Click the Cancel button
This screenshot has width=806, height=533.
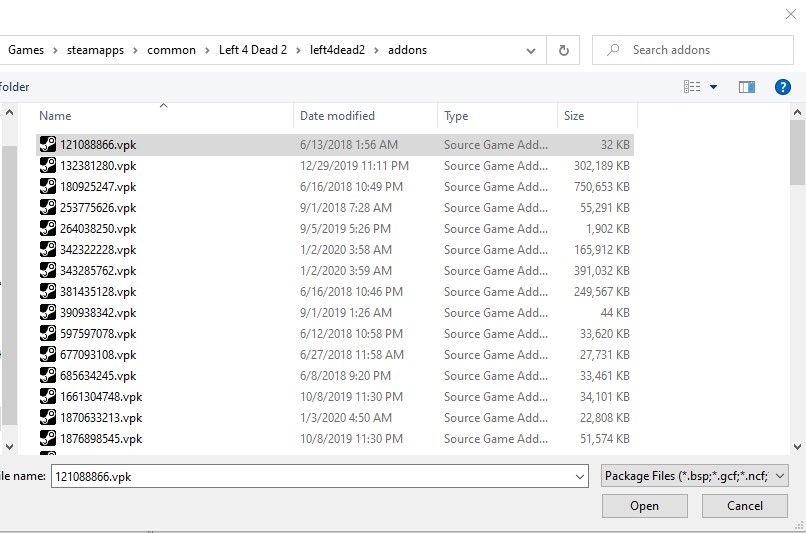[x=744, y=506]
